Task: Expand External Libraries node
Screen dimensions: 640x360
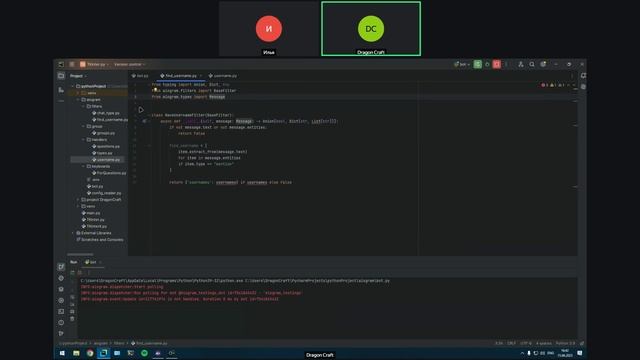Action: 73,233
